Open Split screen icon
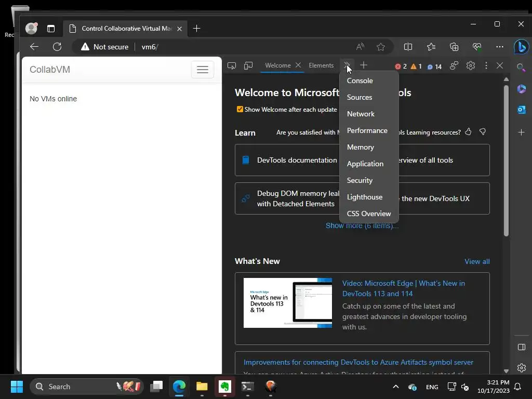532x399 pixels. pos(408,47)
